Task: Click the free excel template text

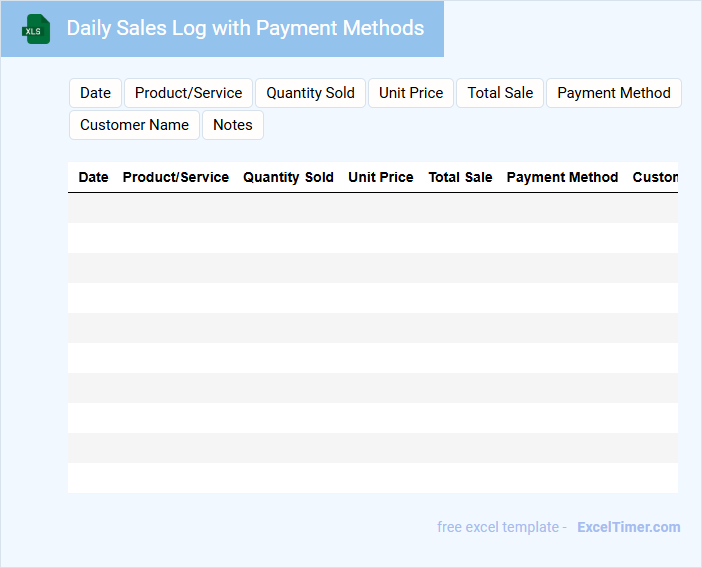Action: [x=501, y=527]
